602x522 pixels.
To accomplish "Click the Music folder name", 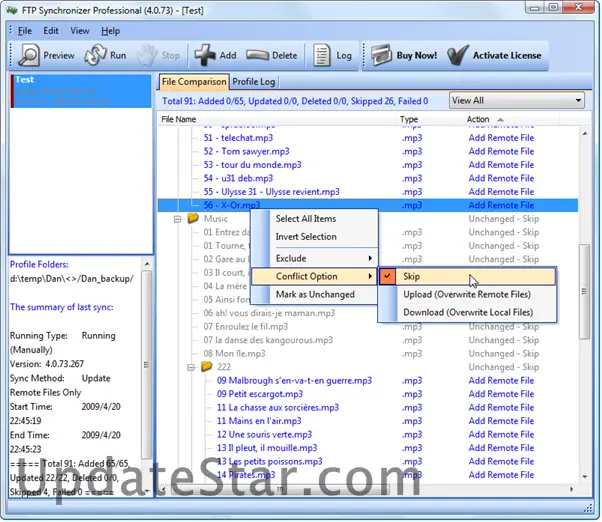I will 215,219.
